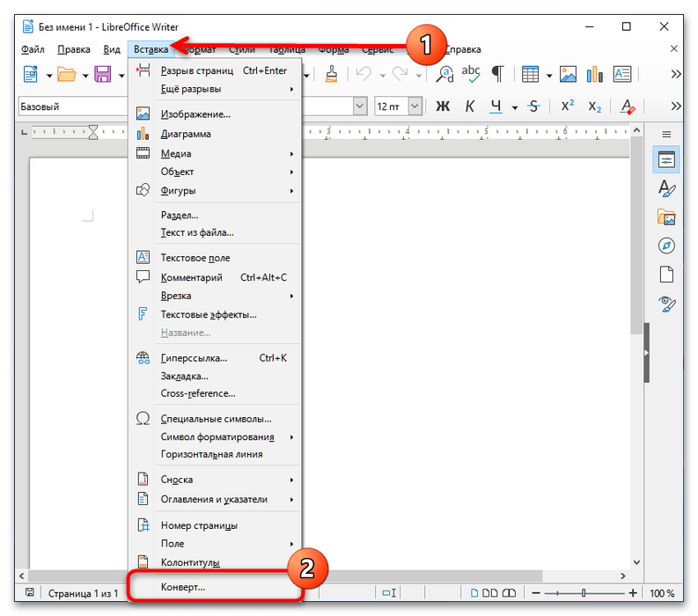Screen dimensions: 698x616
Task: Insert chart using toolbar icon
Action: pyautogui.click(x=594, y=74)
